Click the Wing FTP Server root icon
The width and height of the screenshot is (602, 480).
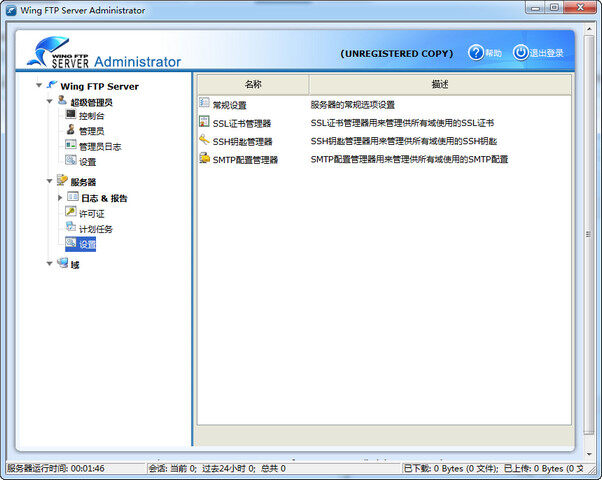(x=52, y=85)
